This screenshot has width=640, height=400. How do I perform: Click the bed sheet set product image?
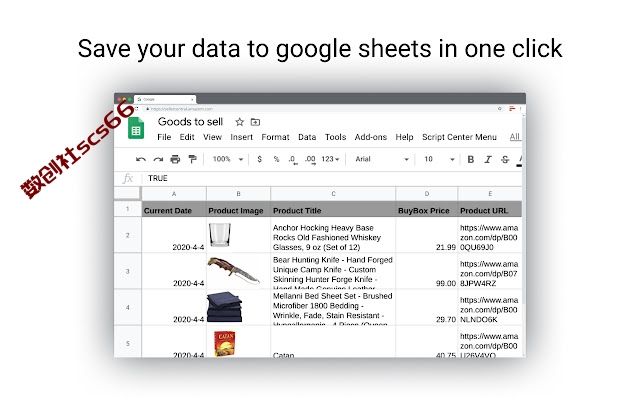coord(224,307)
